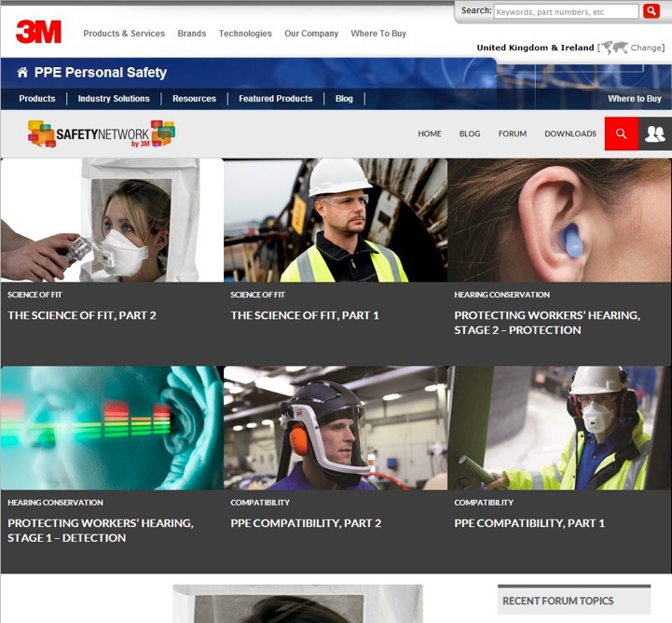
Task: Click the 3M logo
Action: pyautogui.click(x=38, y=32)
